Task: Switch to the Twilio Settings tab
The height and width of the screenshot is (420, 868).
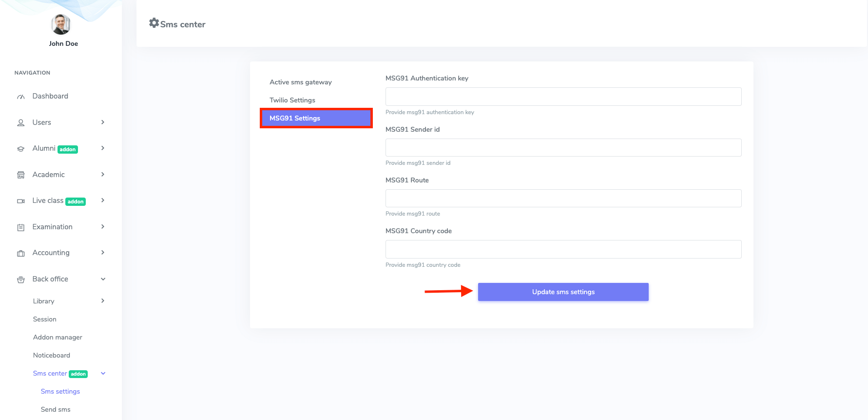Action: point(292,100)
